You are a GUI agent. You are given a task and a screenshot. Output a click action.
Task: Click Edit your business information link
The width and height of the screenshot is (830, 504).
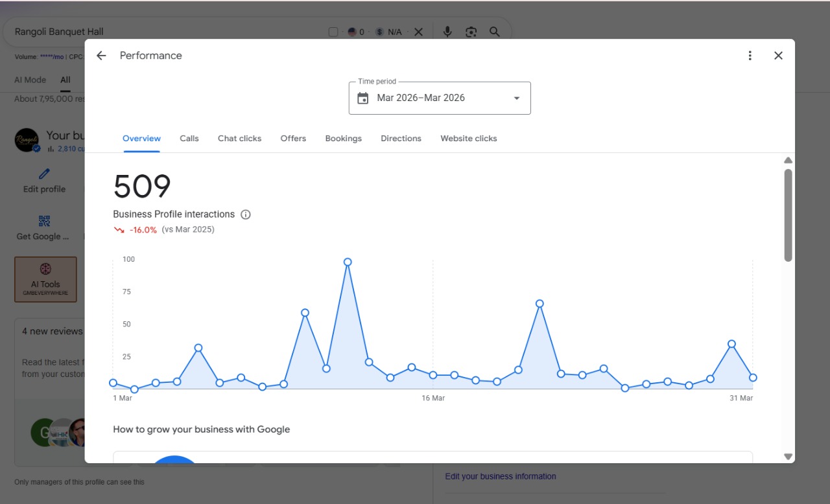coord(501,476)
